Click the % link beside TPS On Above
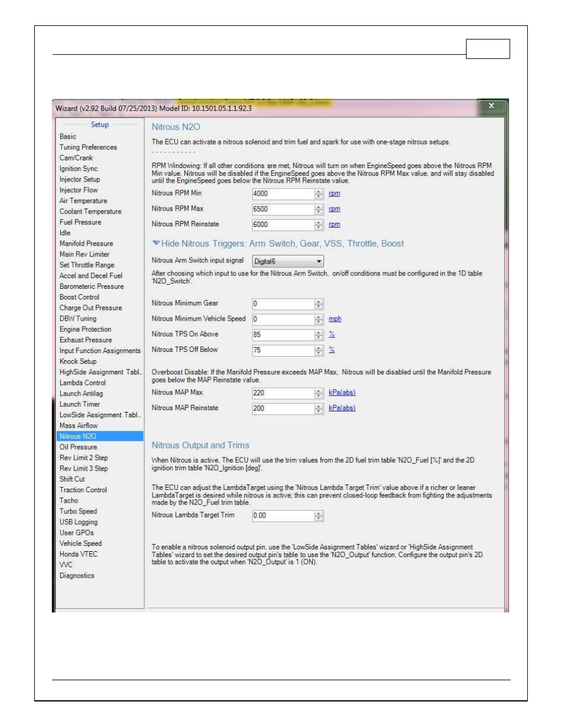562x728 pixels. click(x=332, y=334)
